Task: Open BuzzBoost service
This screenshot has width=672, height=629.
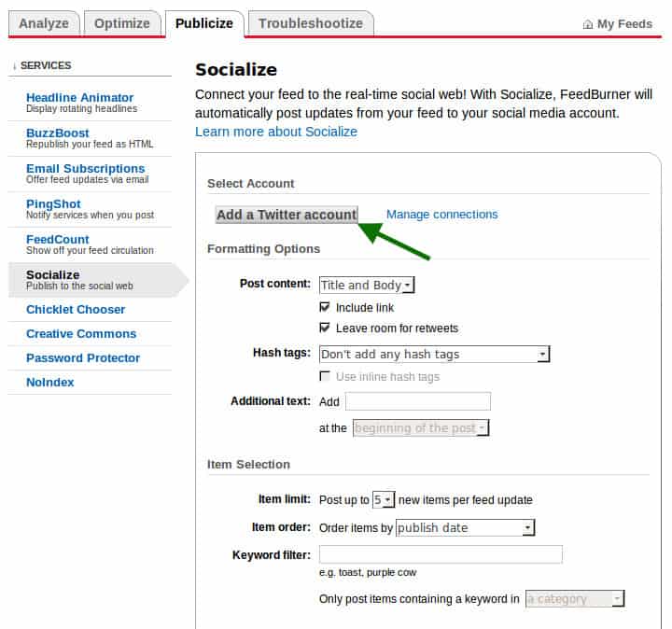Action: click(58, 133)
